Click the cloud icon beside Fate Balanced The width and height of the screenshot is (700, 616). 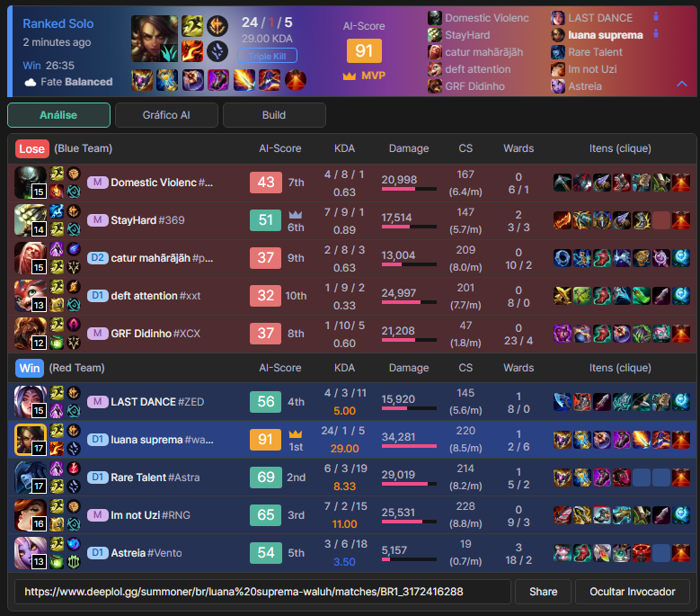coord(31,82)
